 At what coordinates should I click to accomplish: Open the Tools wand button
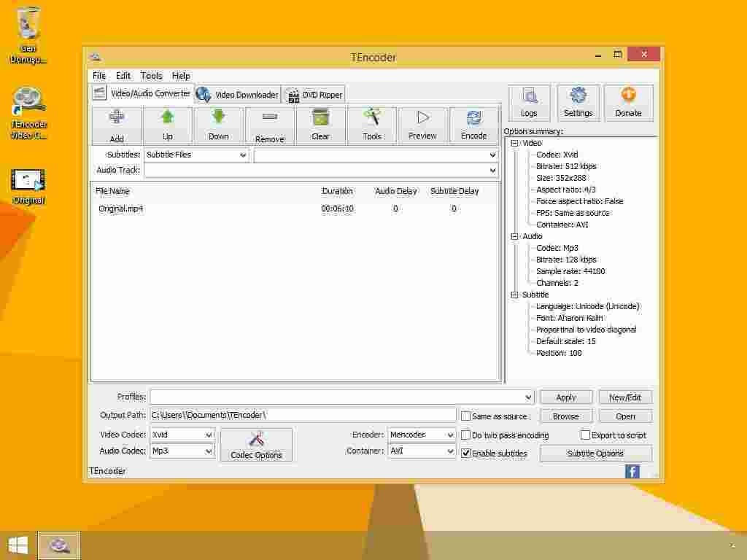[x=371, y=125]
